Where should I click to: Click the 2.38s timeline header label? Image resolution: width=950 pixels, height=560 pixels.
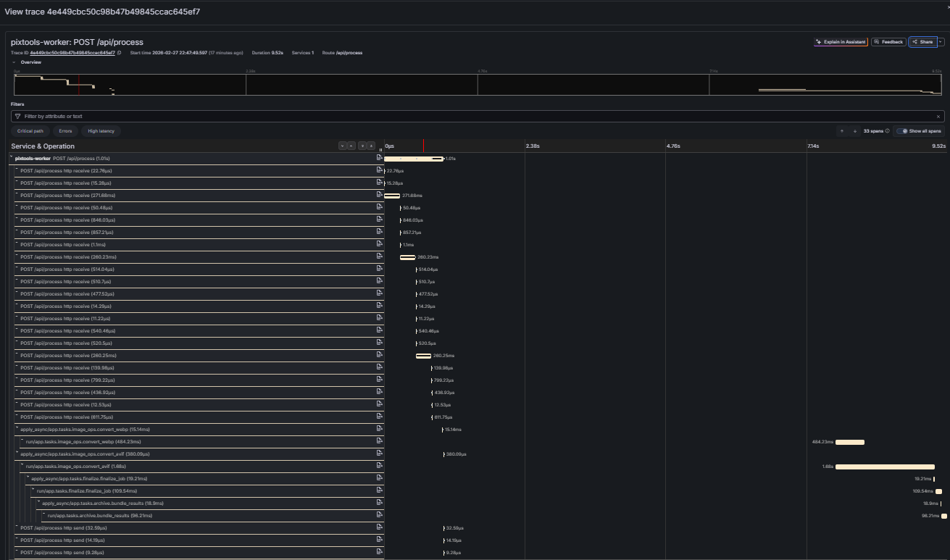[532, 146]
